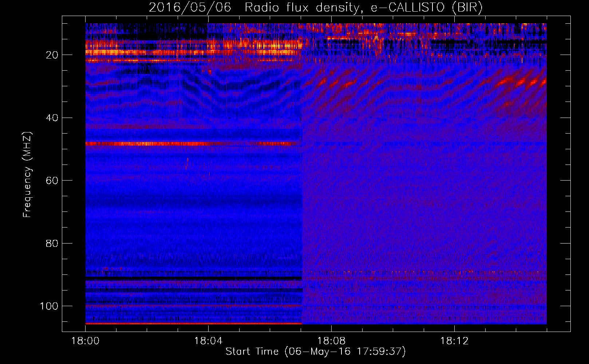Click the 'Frequency (MHZ)' y-axis label
The height and width of the screenshot is (364, 589).
click(x=27, y=175)
